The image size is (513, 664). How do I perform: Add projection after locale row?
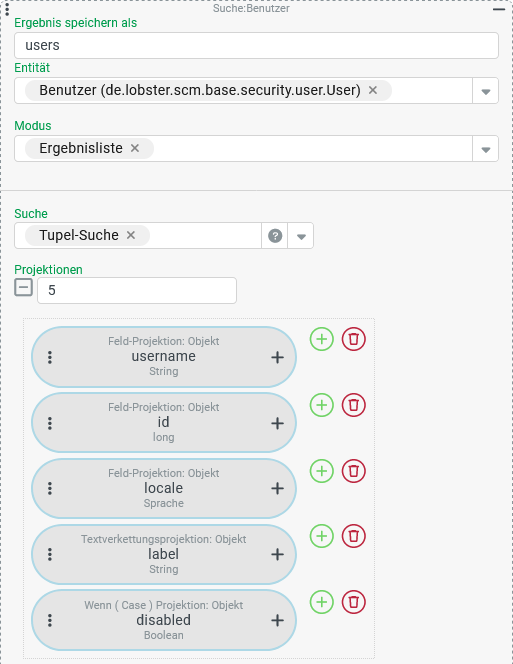pos(322,471)
